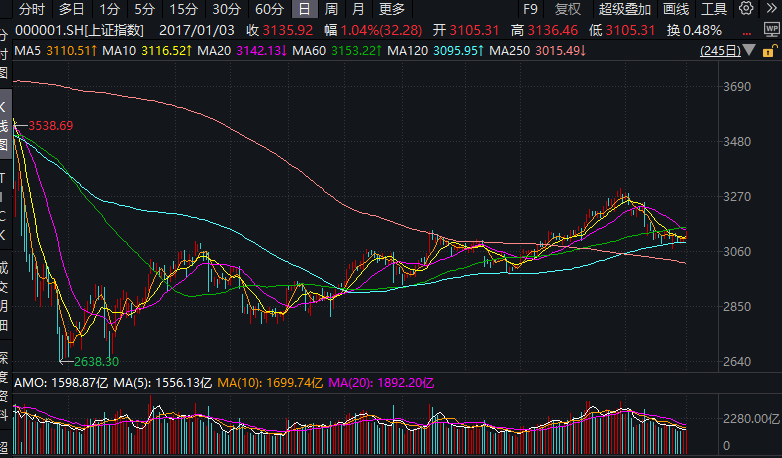
Task: Switch to 周 weekly period
Action: pyautogui.click(x=331, y=9)
